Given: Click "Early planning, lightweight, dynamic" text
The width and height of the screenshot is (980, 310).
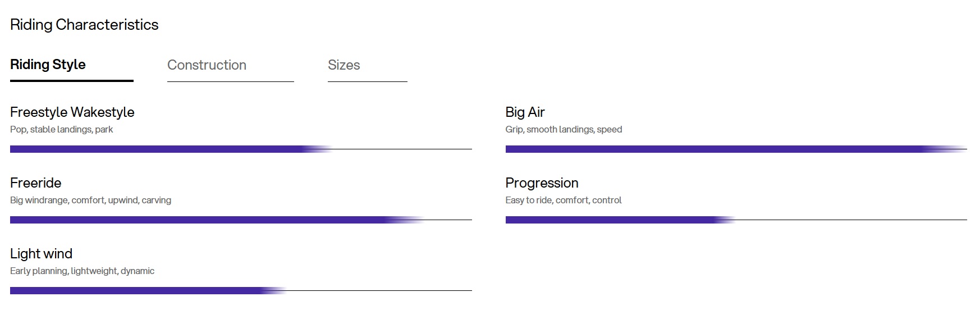Looking at the screenshot, I should 83,271.
